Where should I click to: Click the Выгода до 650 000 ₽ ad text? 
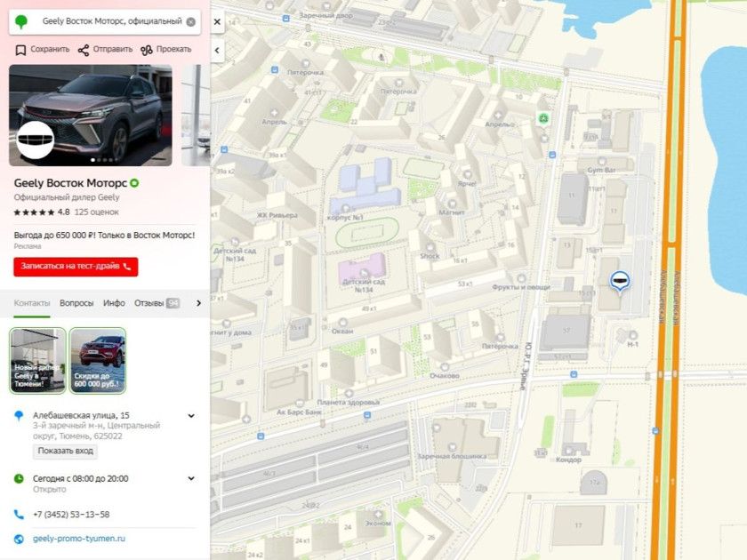pos(104,236)
